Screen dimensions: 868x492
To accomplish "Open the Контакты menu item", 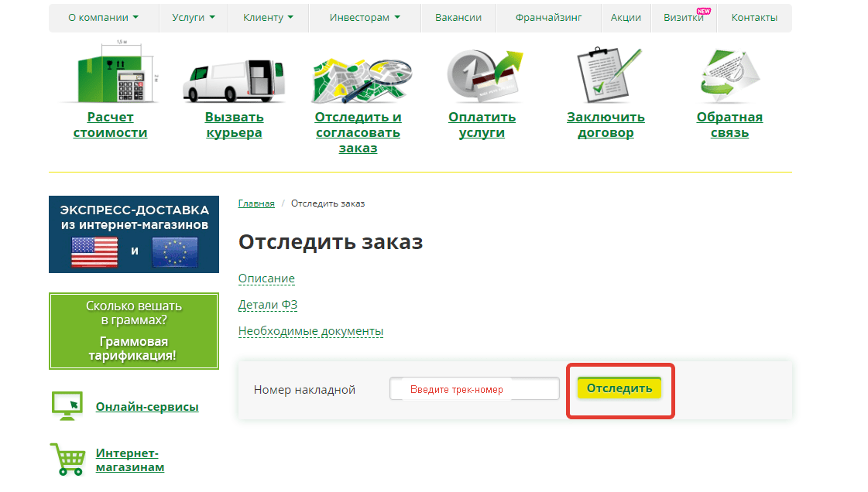I will pyautogui.click(x=754, y=18).
